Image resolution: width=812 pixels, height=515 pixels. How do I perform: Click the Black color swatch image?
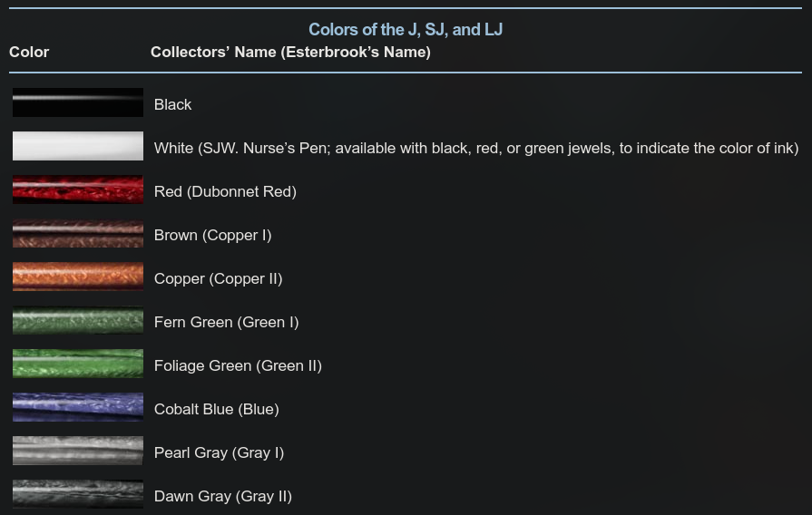tap(78, 102)
